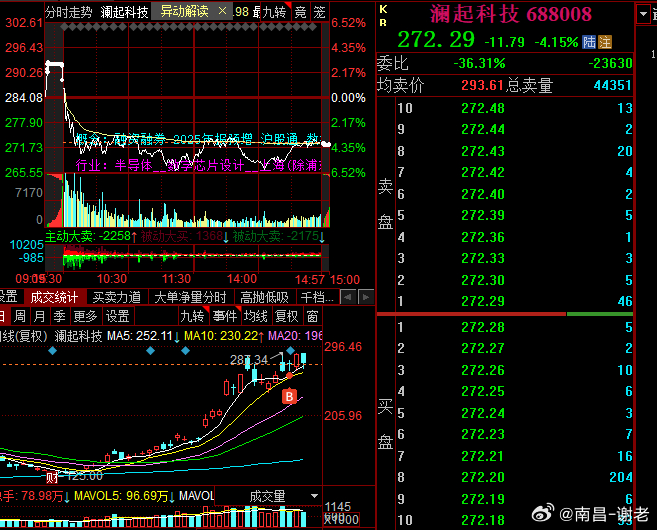Click the 概念 concept tags line
The height and width of the screenshot is (530, 657).
tap(199, 139)
